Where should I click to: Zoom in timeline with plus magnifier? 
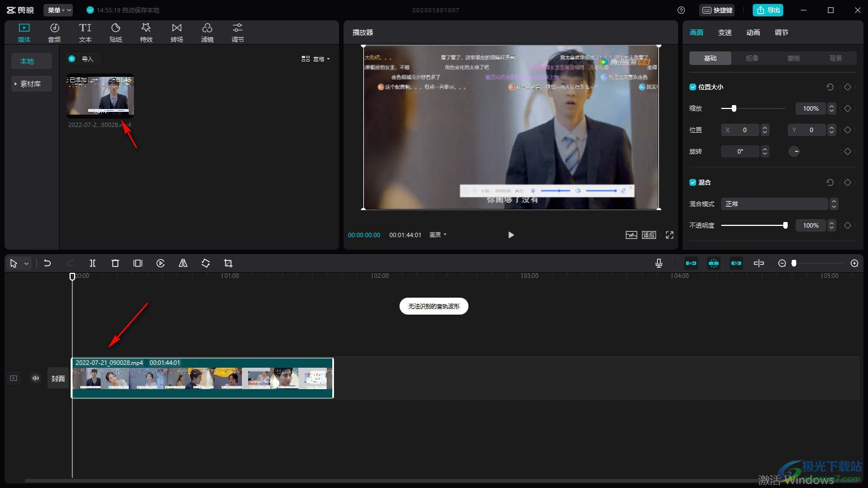click(x=854, y=263)
